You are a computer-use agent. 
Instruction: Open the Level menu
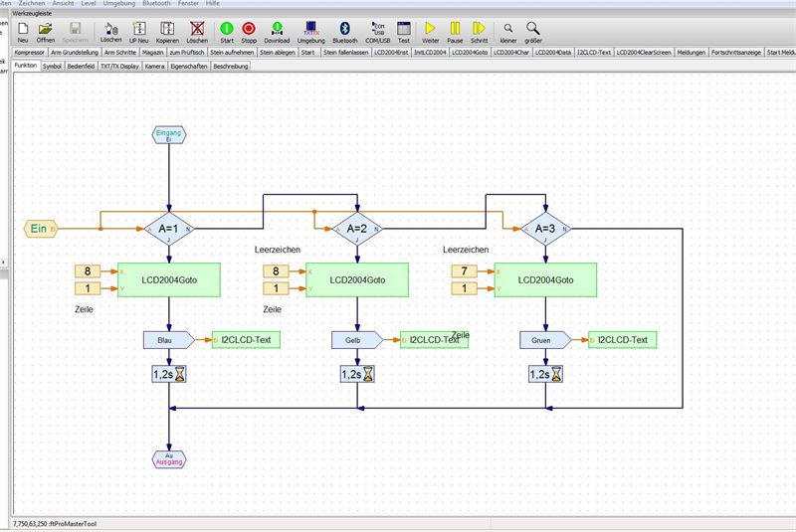89,3
